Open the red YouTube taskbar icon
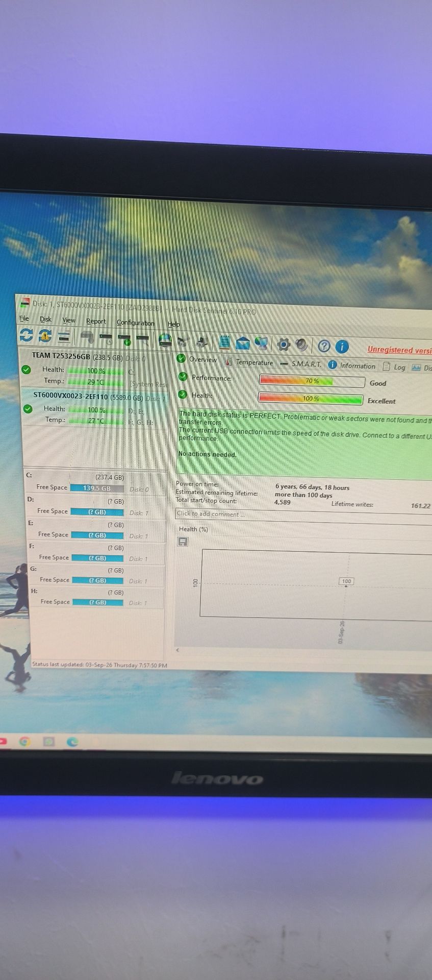432x980 pixels. [x=3, y=740]
